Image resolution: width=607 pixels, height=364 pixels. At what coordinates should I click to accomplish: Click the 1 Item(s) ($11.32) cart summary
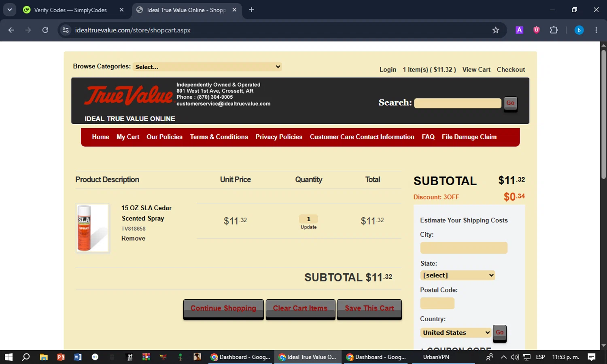coord(429,70)
